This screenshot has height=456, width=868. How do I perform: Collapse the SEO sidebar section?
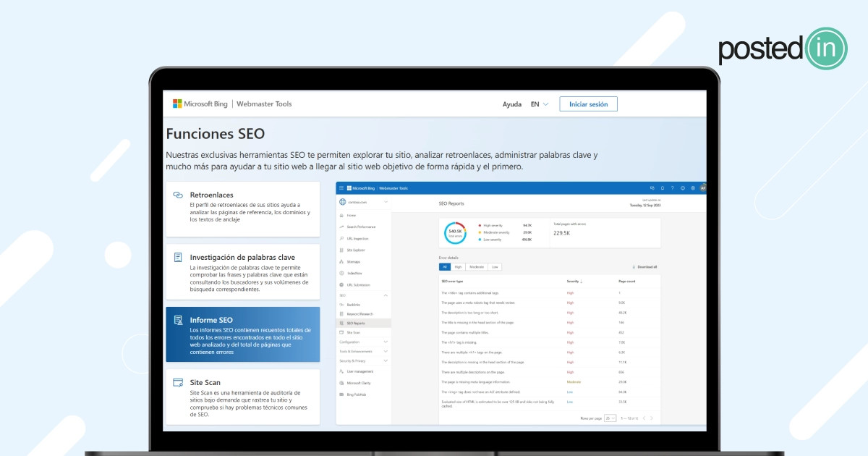click(x=386, y=295)
